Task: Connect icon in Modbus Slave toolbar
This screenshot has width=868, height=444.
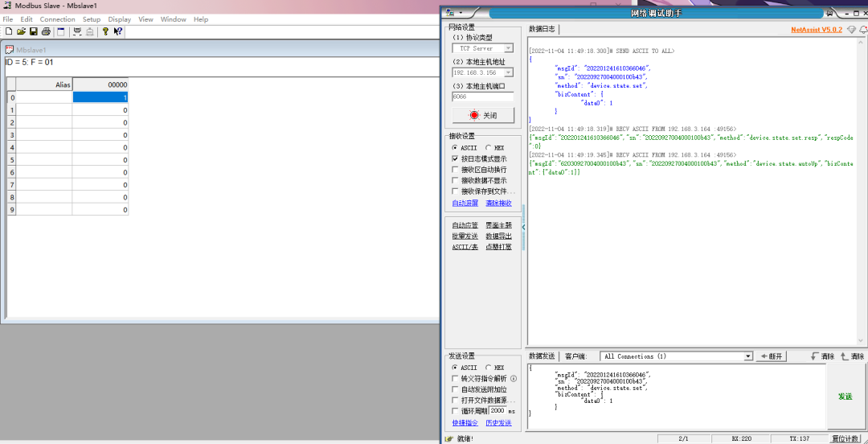Action: (77, 31)
